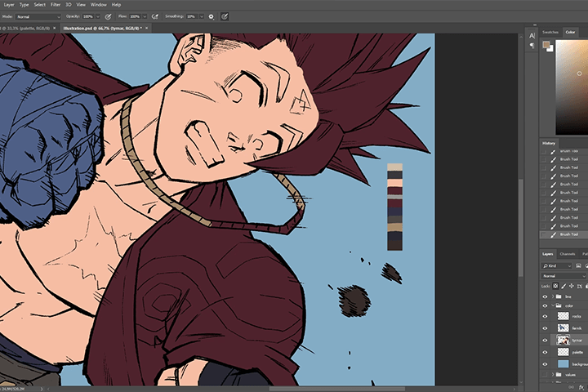Viewport: 588px width, 392px height.
Task: Switch to the Swatches panel tab
Action: (x=550, y=33)
